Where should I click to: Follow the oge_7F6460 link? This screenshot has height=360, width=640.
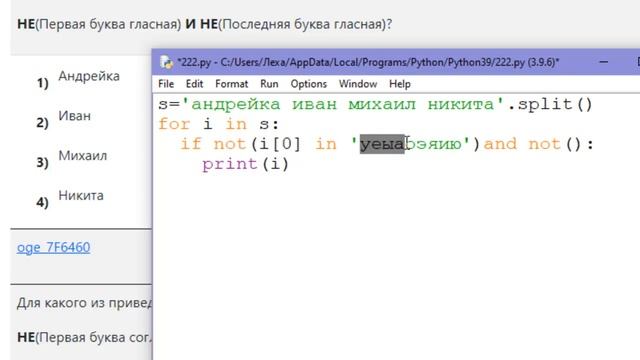pos(53,247)
